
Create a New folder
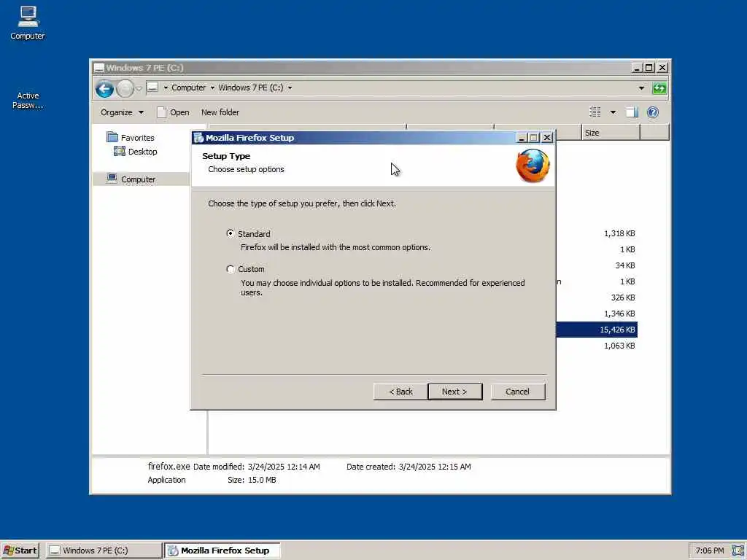pyautogui.click(x=220, y=112)
